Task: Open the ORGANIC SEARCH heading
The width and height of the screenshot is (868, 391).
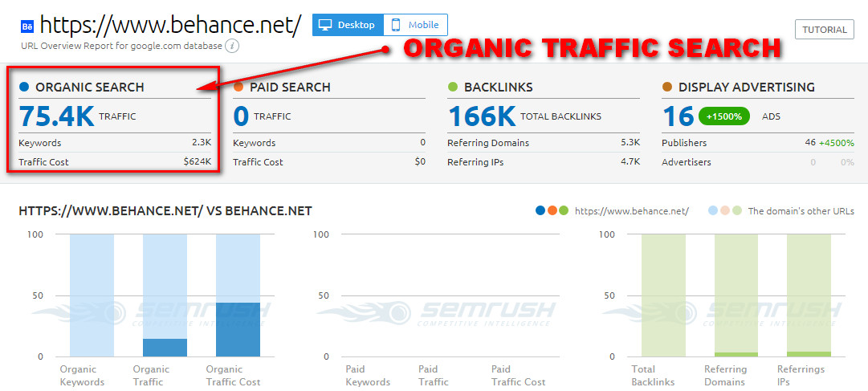Action: tap(90, 87)
